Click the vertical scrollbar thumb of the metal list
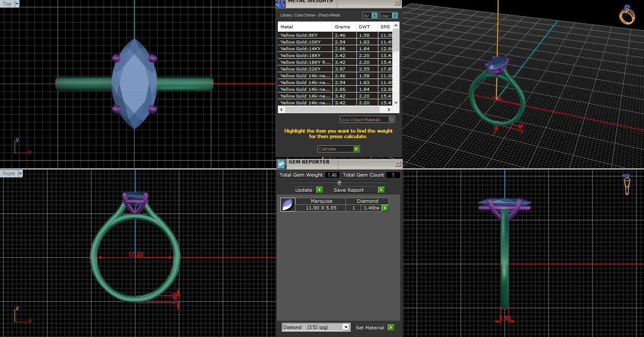Image resolution: width=644 pixels, height=337 pixels. (x=396, y=40)
